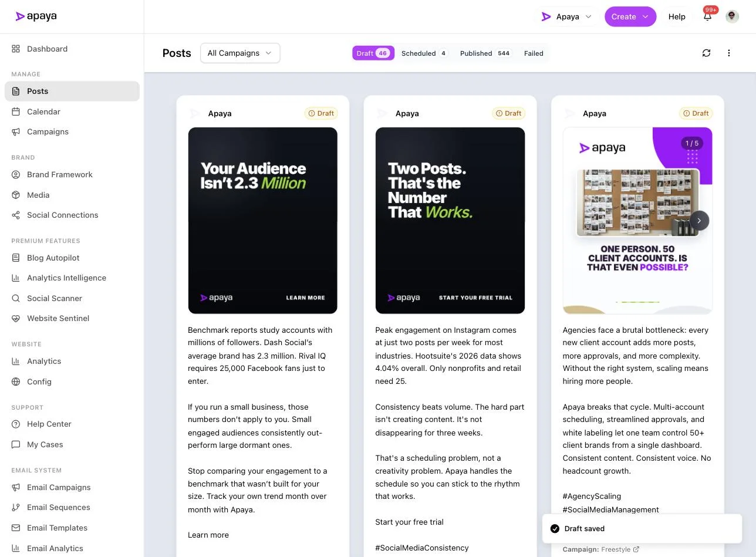This screenshot has height=557, width=756.
Task: Click 'Start your free trial' caption text
Action: (x=409, y=522)
